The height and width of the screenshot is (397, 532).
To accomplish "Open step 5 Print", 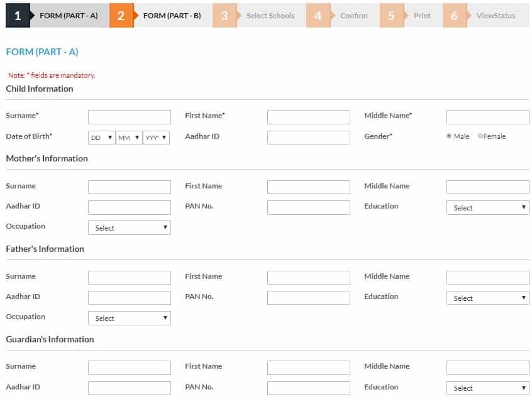I will [411, 16].
